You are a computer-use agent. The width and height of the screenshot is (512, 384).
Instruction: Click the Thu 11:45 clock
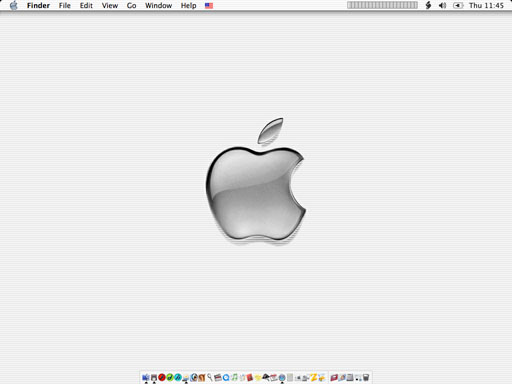[486, 5]
